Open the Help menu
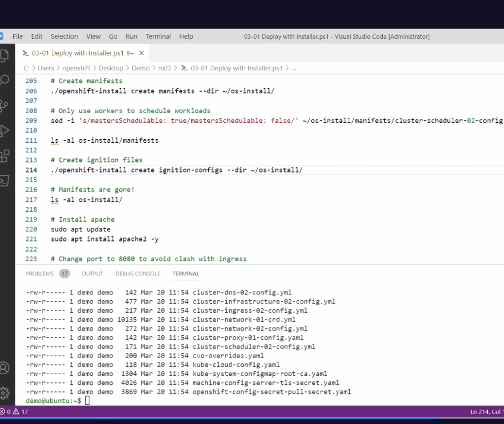 [x=186, y=36]
